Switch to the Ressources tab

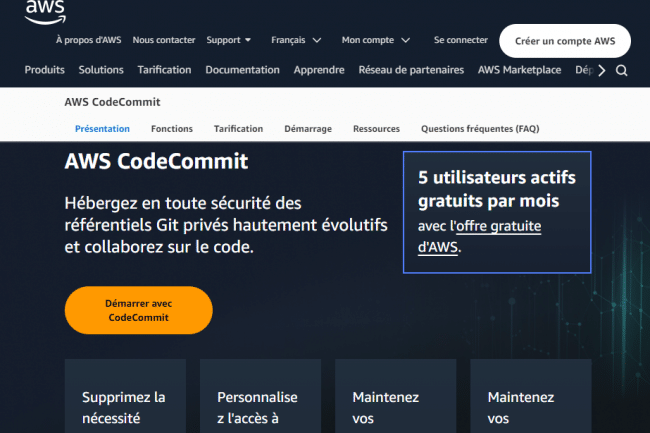pos(376,129)
